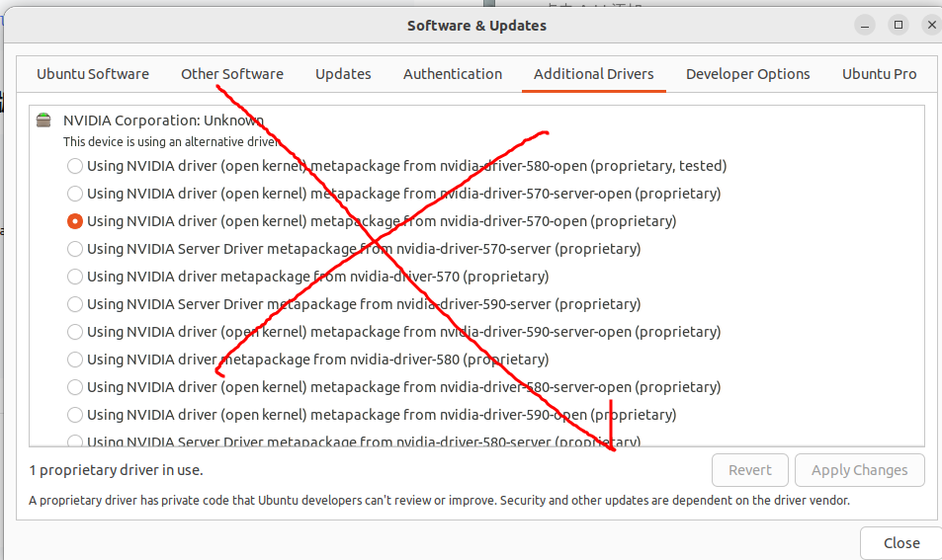Click 'This device is using an alternative driver' text

point(171,141)
